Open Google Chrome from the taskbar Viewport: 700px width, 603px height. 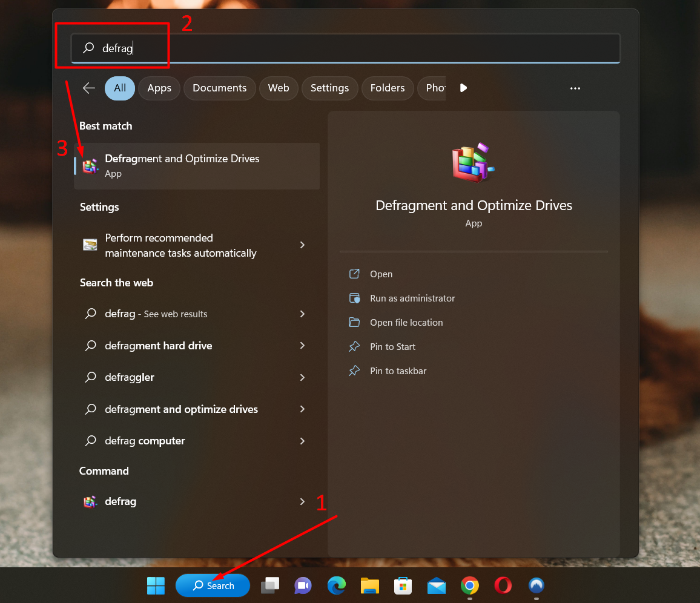470,585
